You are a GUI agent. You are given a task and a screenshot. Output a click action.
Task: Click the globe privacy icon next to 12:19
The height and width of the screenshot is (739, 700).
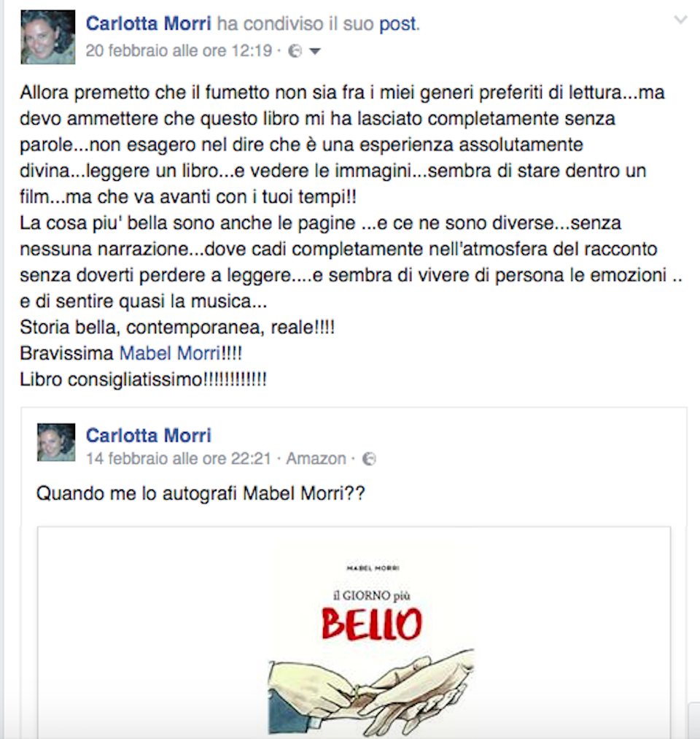coord(295,51)
